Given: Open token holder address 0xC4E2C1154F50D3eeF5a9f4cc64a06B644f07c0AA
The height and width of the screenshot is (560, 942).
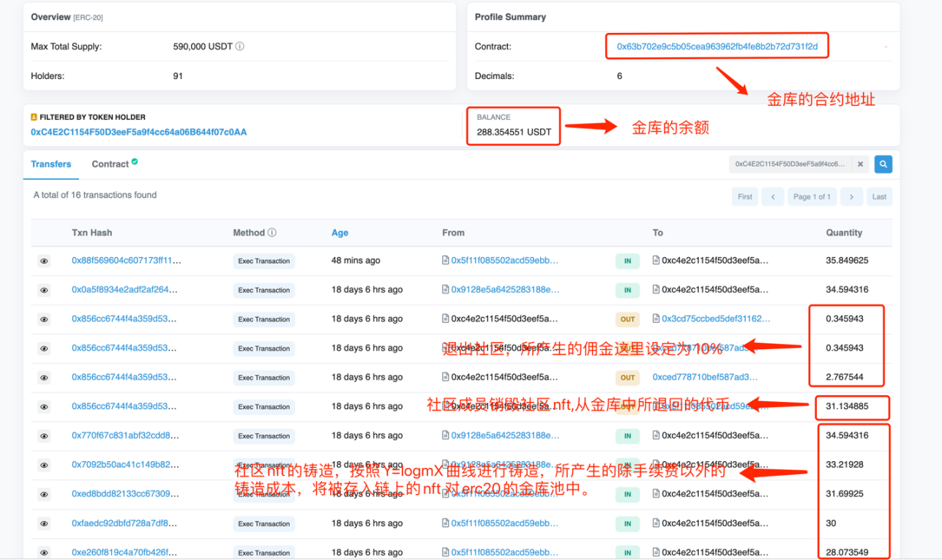Looking at the screenshot, I should click(138, 132).
